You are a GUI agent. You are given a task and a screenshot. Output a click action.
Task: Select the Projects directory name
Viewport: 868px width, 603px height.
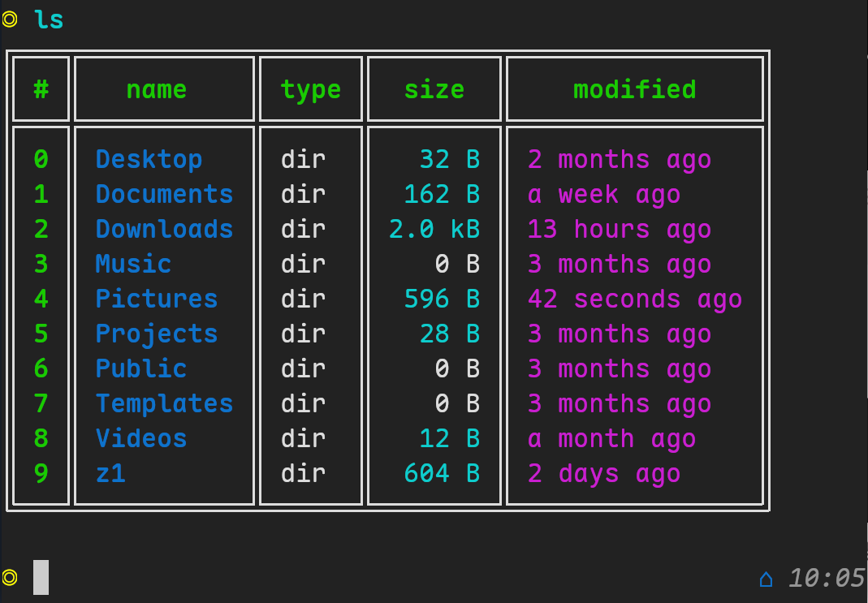pyautogui.click(x=157, y=334)
